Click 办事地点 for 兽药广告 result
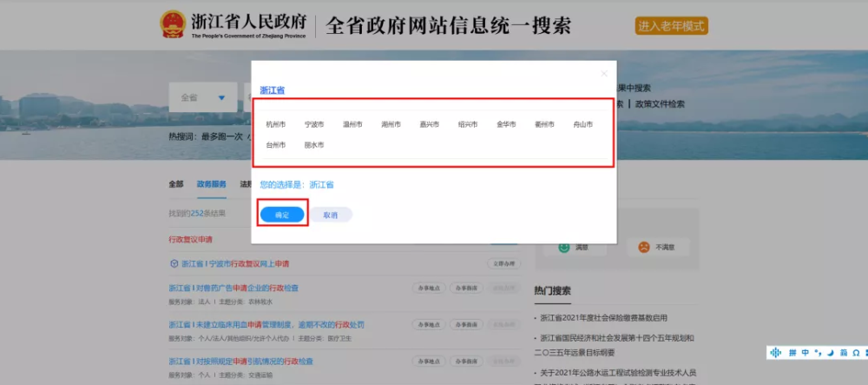The image size is (868, 385). click(429, 288)
